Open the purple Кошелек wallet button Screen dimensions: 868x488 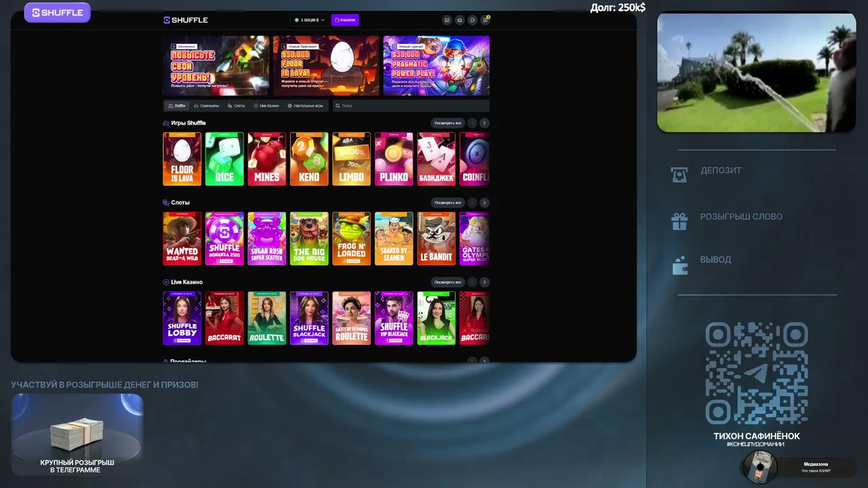pos(345,20)
